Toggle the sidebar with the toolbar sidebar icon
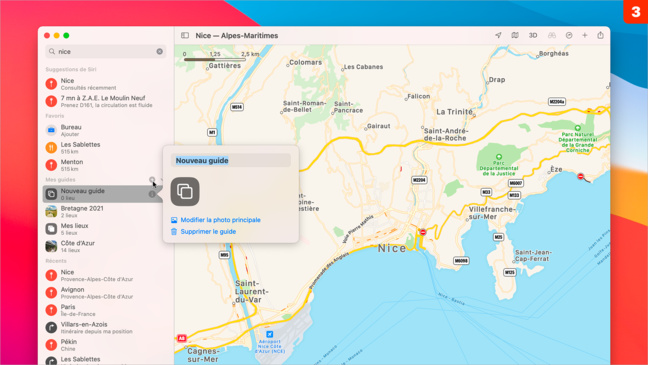The image size is (648, 365). coord(185,36)
